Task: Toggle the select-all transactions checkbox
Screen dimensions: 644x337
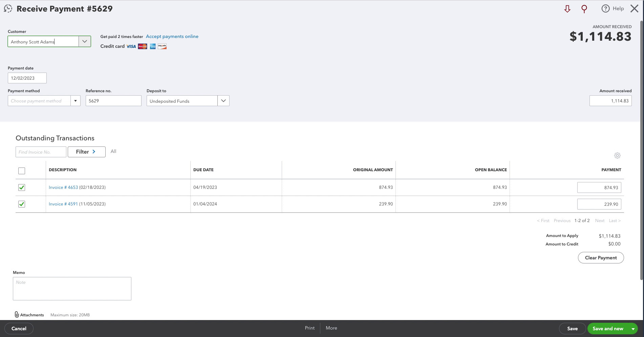Action: [22, 171]
